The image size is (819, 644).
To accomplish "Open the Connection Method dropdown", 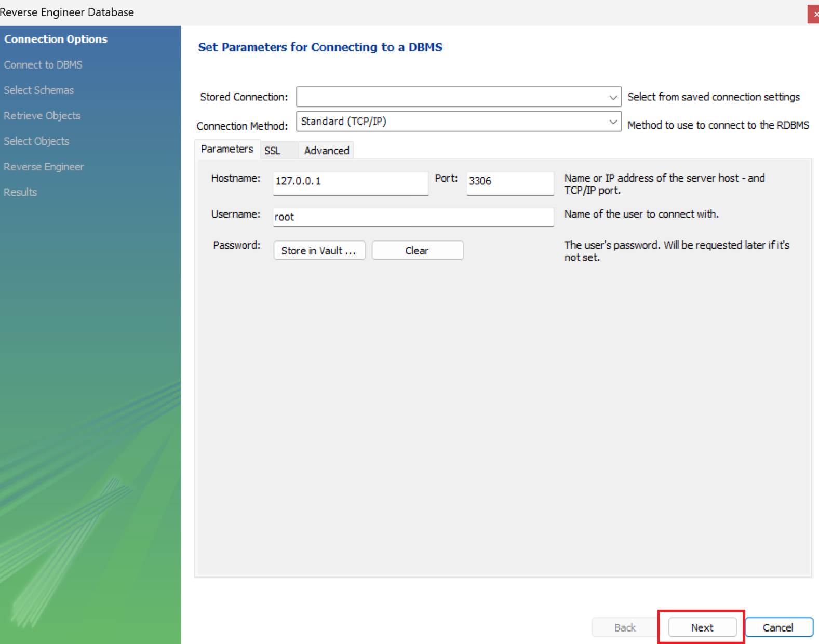I will point(459,122).
